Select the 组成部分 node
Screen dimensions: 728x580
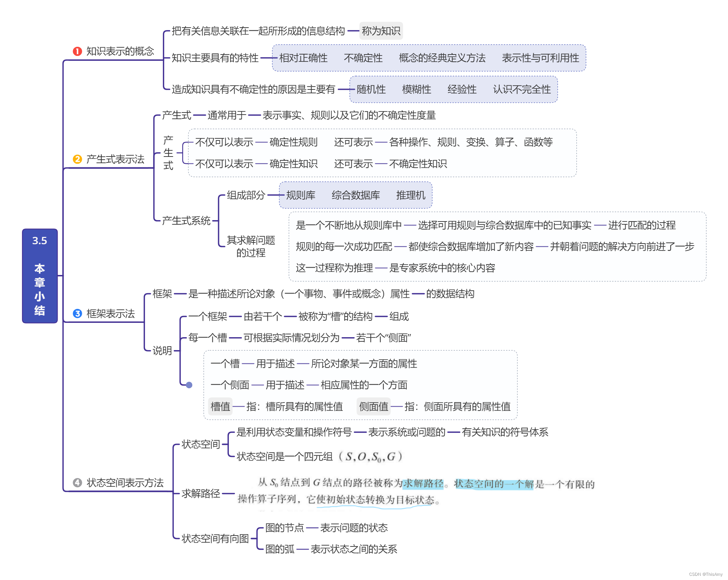[x=246, y=195]
